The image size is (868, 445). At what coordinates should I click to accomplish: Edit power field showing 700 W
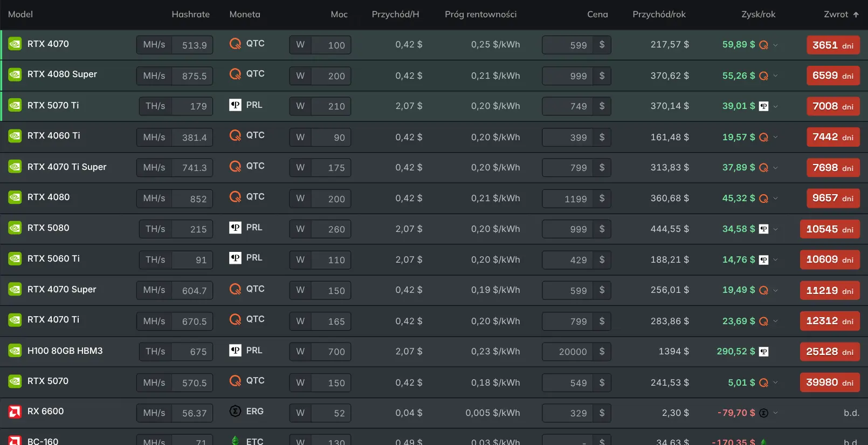pos(332,352)
